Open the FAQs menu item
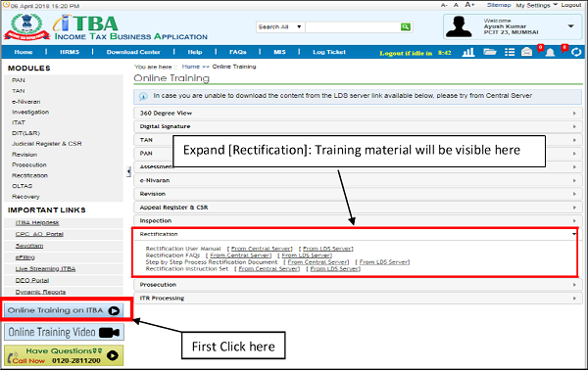The height and width of the screenshot is (371, 588). (x=238, y=52)
